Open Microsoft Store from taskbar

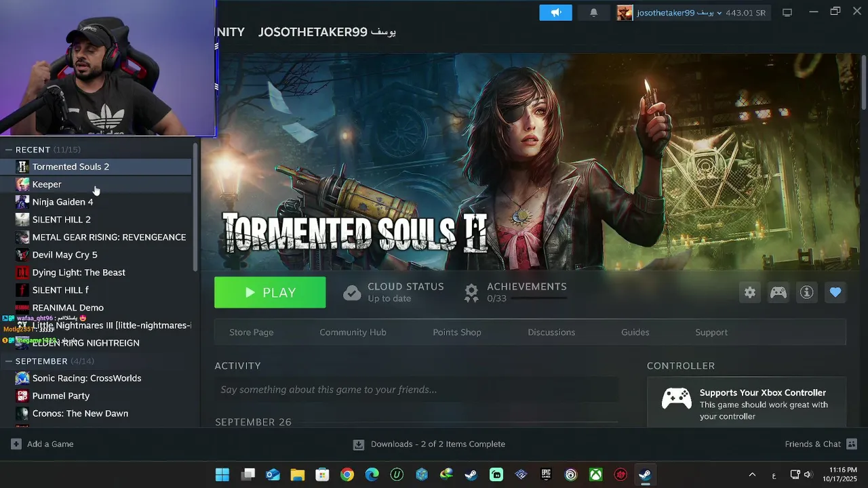tap(322, 474)
